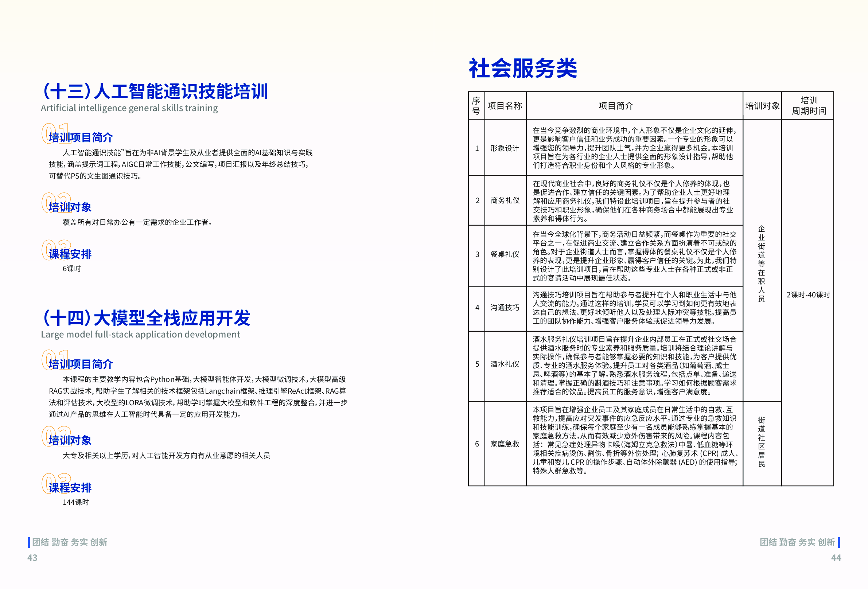
Task: Click the 餐桌礼仪 row's number 3
Action: click(477, 254)
